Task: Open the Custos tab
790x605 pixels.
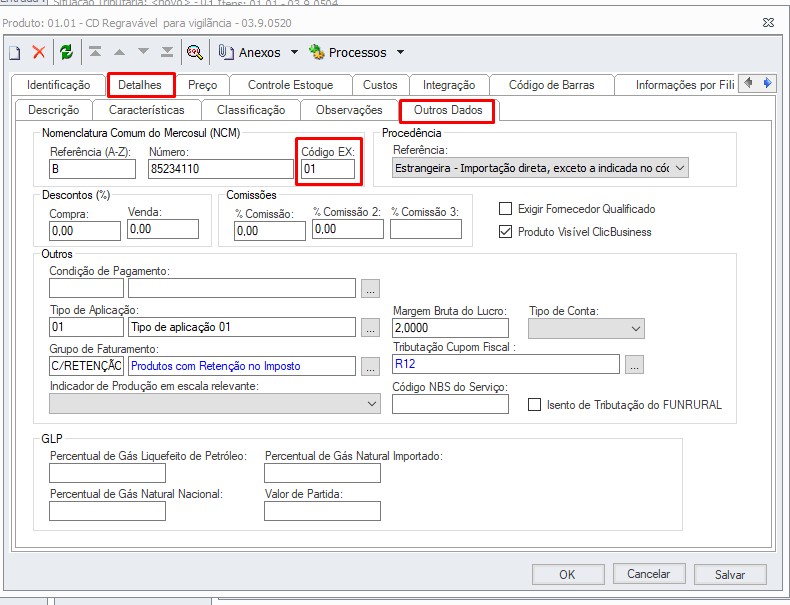Action: 380,85
